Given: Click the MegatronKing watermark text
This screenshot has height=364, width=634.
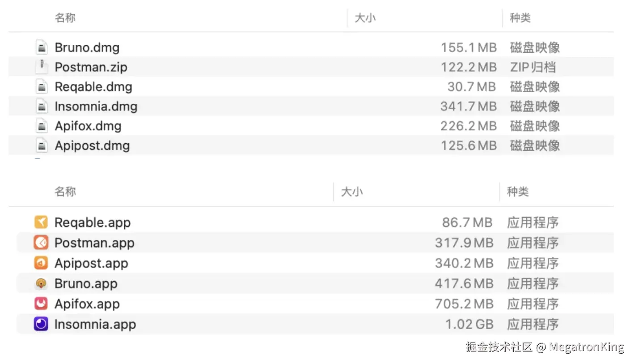Looking at the screenshot, I should (x=586, y=347).
